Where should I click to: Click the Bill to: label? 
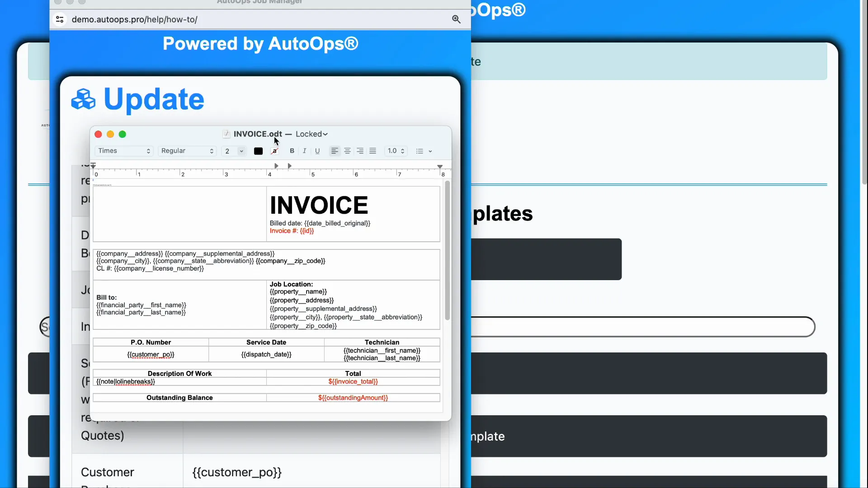click(x=107, y=297)
